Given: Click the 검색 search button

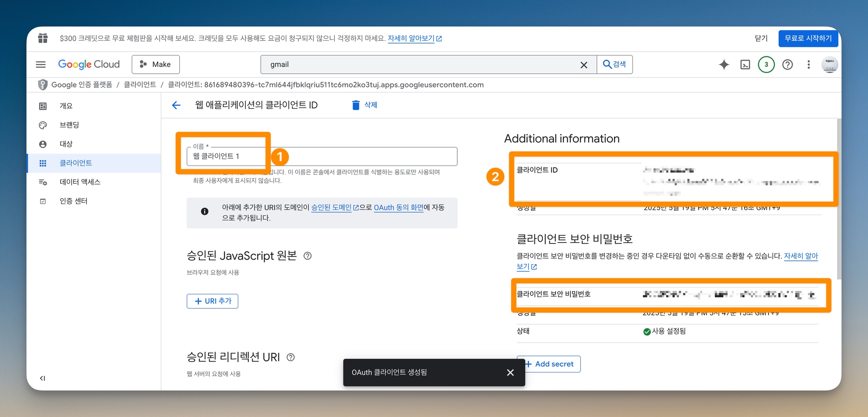Looking at the screenshot, I should pyautogui.click(x=615, y=64).
